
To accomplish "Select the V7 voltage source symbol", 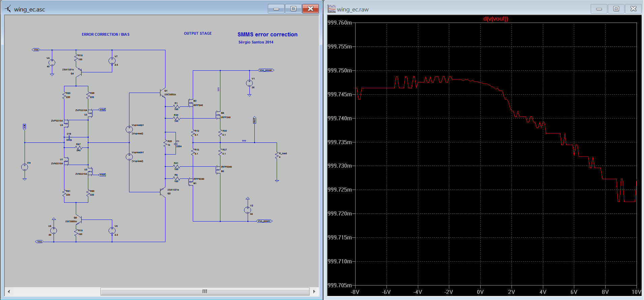I will tap(112, 61).
